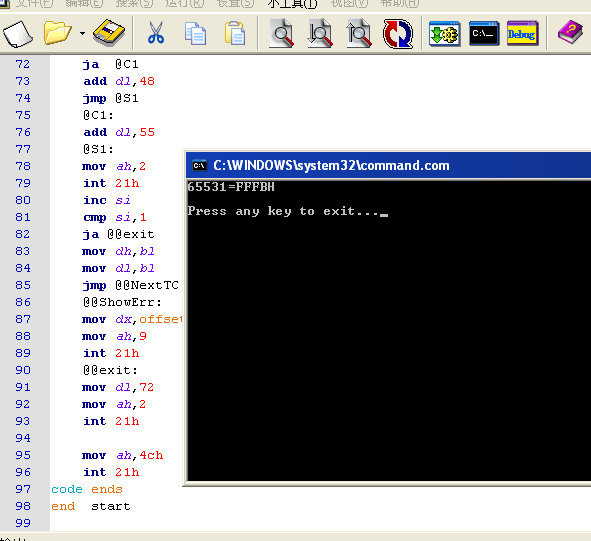The image size is (591, 541).
Task: Place cursor on 'end start' line
Action: [90, 506]
